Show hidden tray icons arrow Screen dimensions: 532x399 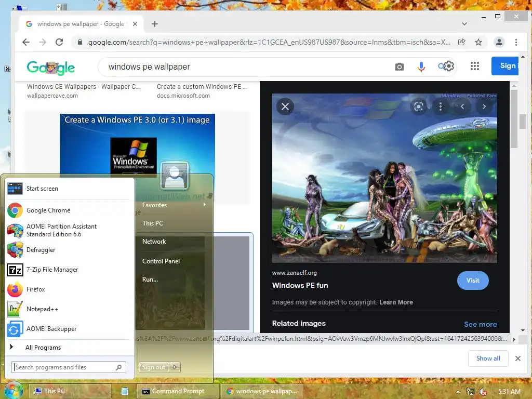click(458, 392)
